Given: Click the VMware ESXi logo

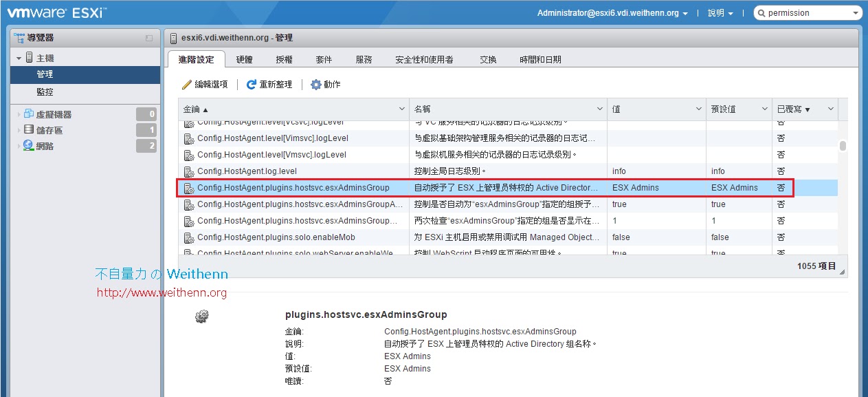Looking at the screenshot, I should (x=57, y=12).
